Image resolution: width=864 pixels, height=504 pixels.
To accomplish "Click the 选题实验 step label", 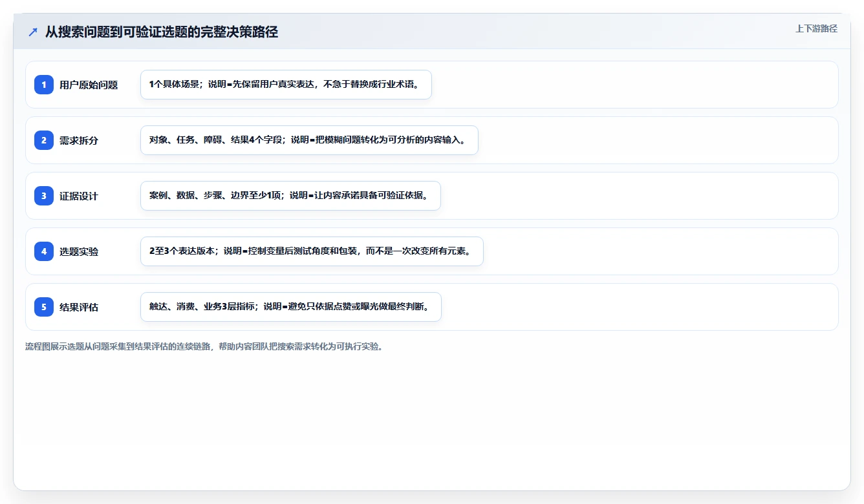I will 79,251.
